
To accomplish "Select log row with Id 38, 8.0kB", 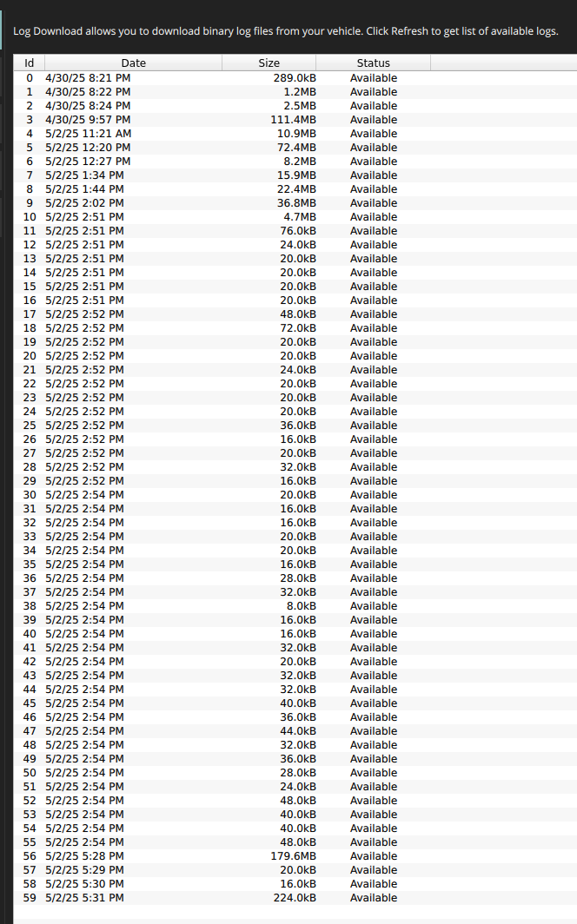I will (295, 606).
